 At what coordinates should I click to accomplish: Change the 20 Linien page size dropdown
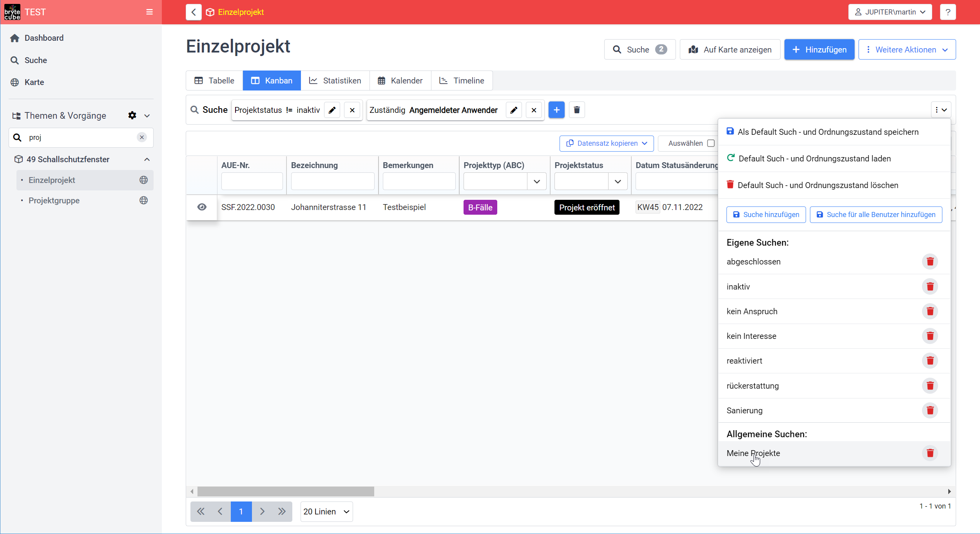(326, 511)
